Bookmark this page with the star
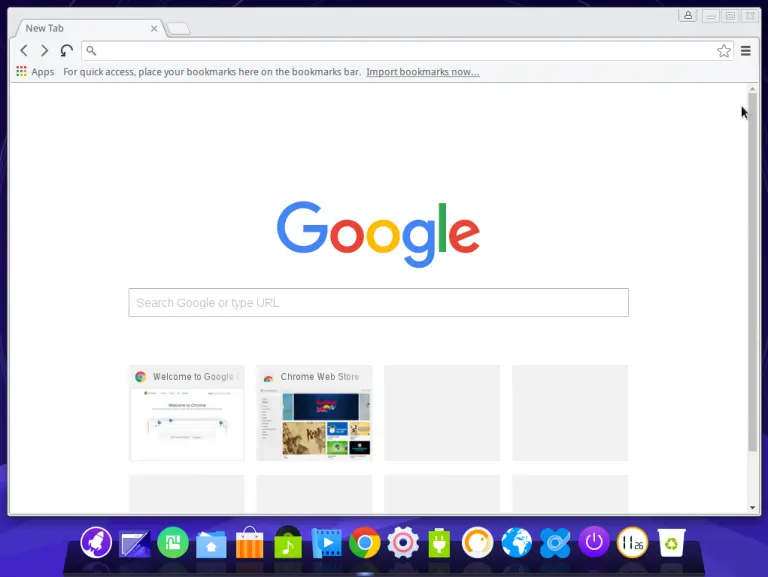The image size is (768, 577). 724,51
